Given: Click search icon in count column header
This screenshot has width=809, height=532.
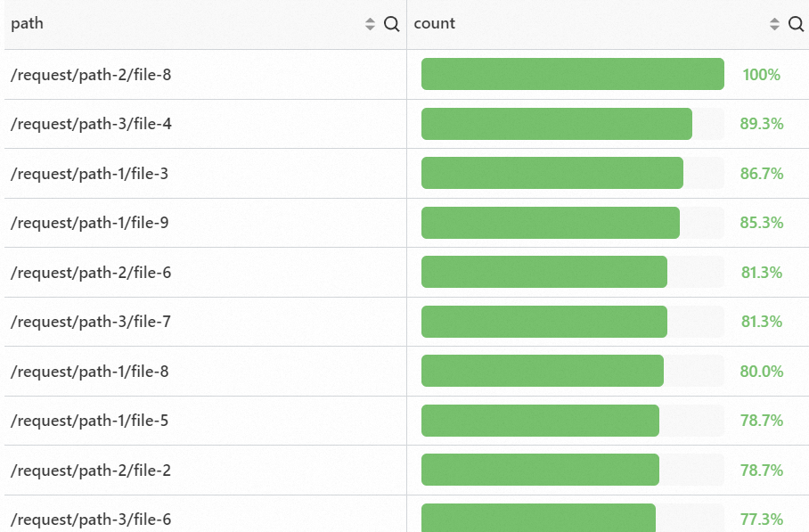Looking at the screenshot, I should 796,24.
